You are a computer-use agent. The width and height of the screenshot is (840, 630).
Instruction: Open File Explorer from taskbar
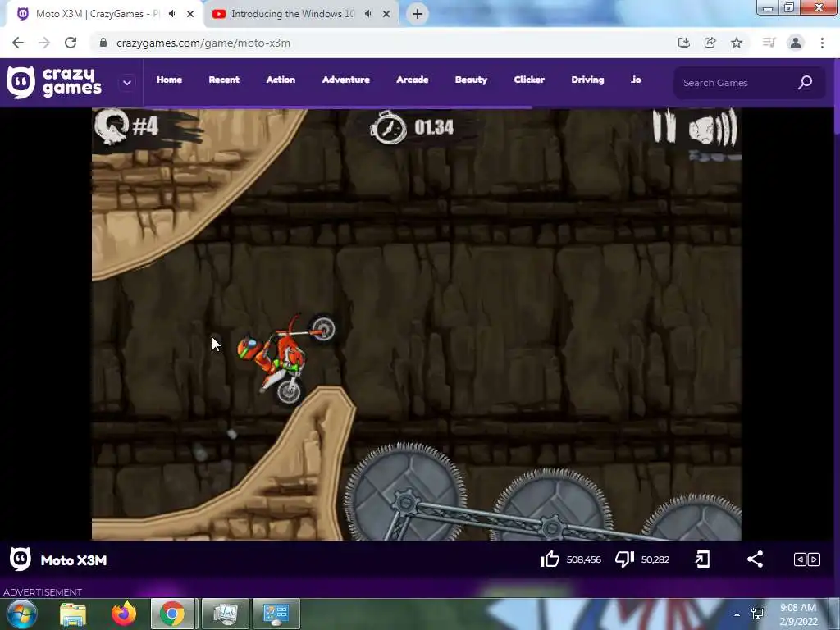tap(73, 614)
